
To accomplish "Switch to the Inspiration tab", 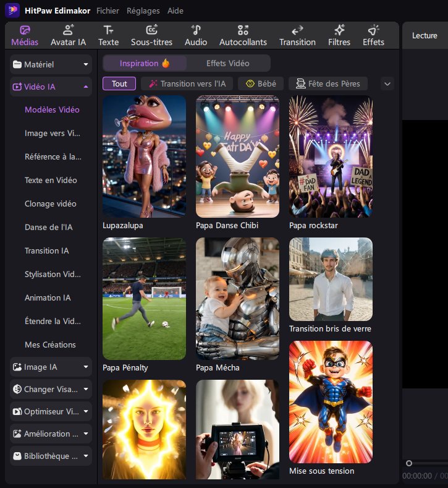I will coord(145,63).
